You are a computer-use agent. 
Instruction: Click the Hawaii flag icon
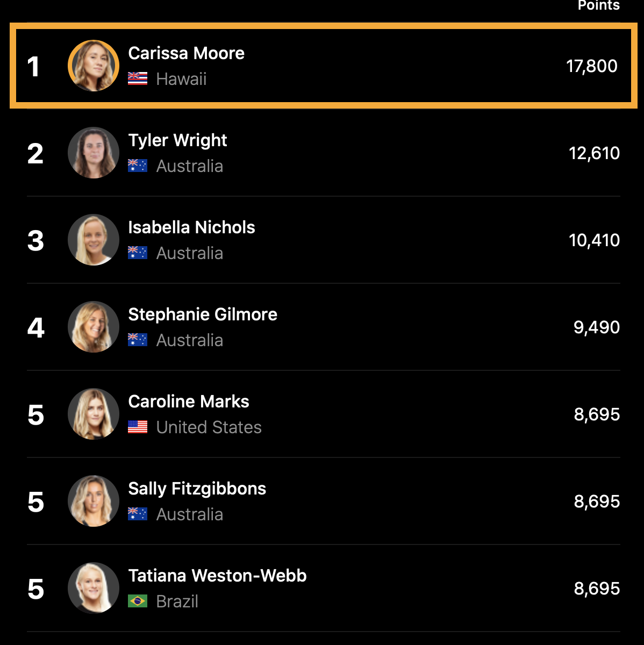[x=138, y=79]
